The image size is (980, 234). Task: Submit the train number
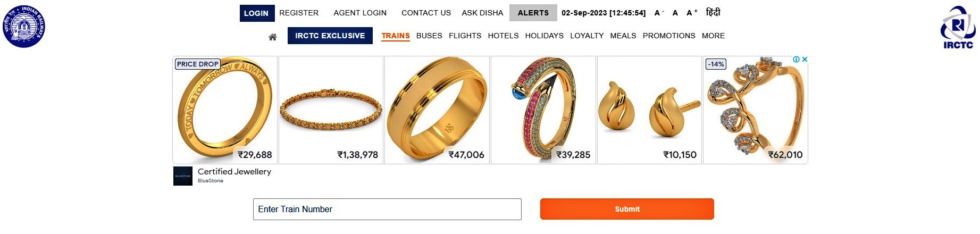pos(627,209)
